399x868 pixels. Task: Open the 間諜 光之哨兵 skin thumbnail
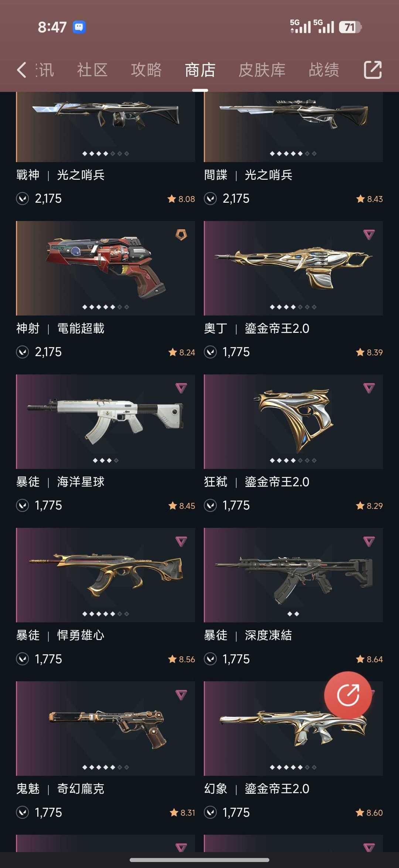[x=293, y=127]
